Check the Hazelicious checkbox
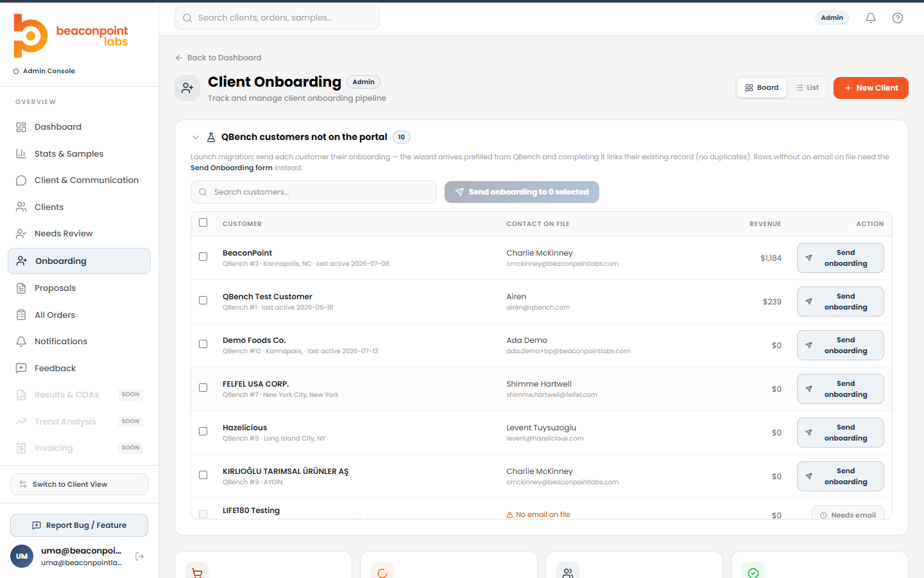This screenshot has height=578, width=924. coord(203,432)
